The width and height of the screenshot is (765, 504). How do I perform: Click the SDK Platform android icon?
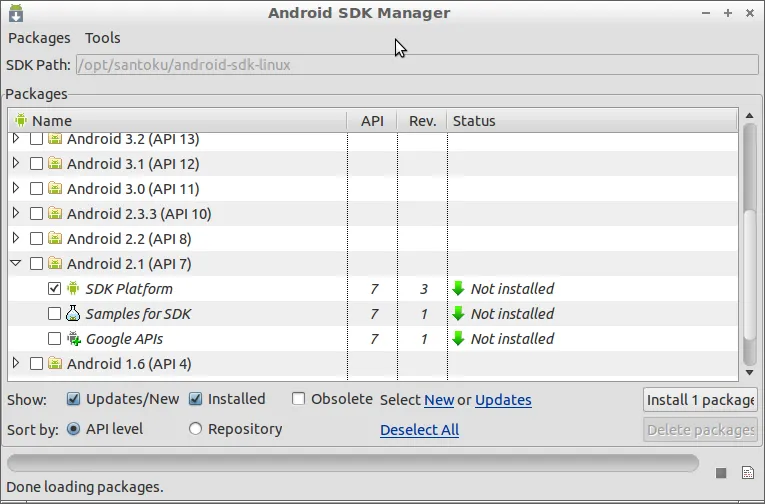pos(73,289)
